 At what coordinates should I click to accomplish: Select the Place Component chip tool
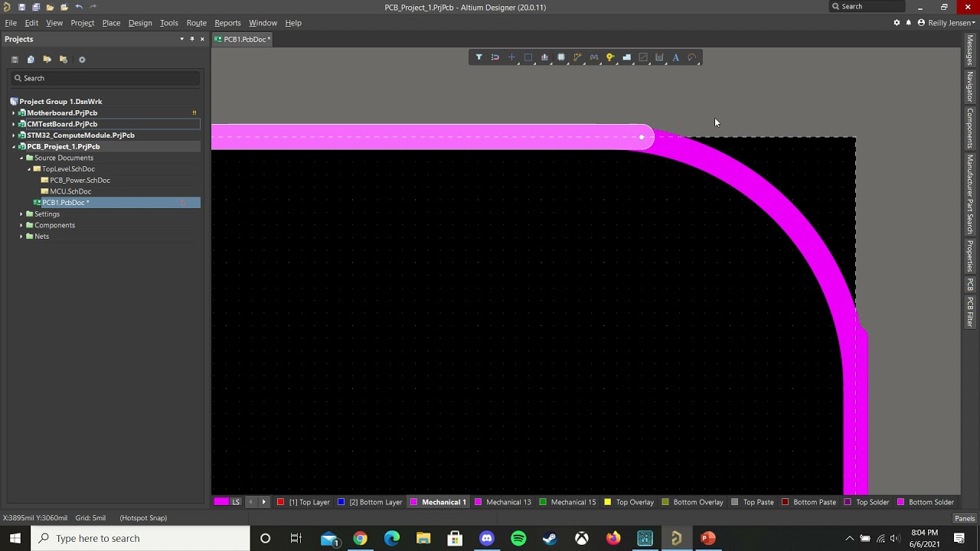coord(561,57)
